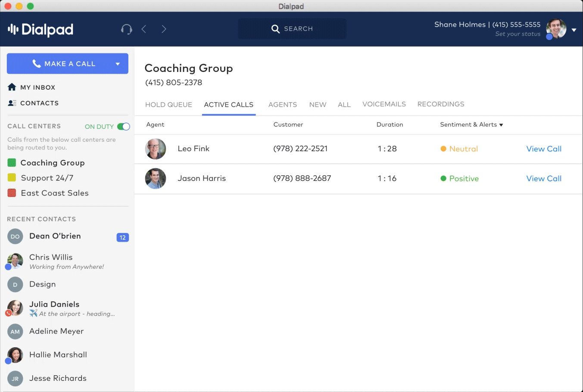Click Julia Daniels's avatar photo
The image size is (583, 392).
[x=15, y=308]
